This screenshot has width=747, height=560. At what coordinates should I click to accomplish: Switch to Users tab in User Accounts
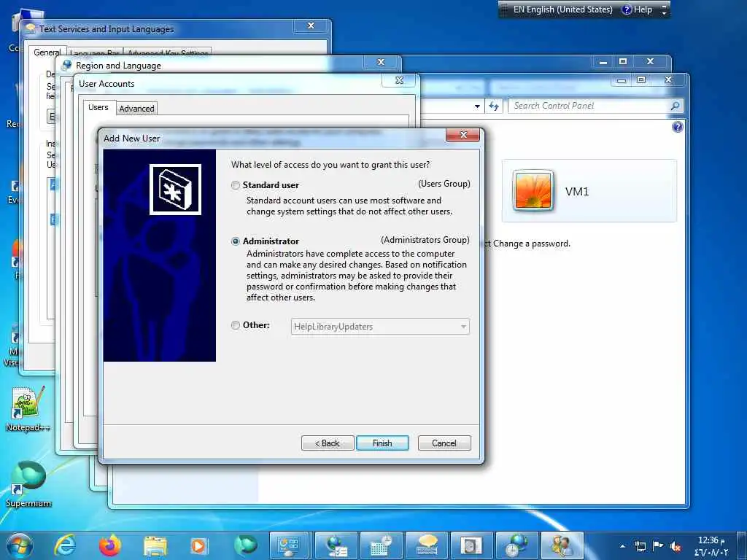coord(98,108)
